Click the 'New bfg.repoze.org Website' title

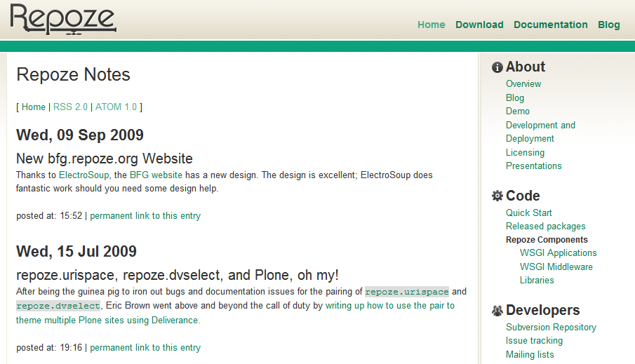click(105, 159)
